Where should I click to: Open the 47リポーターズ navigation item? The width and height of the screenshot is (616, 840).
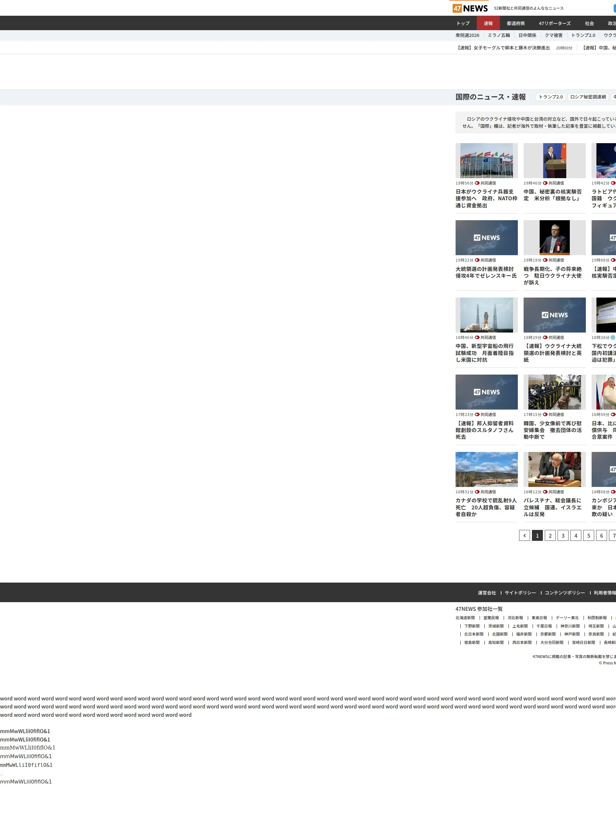coord(554,23)
